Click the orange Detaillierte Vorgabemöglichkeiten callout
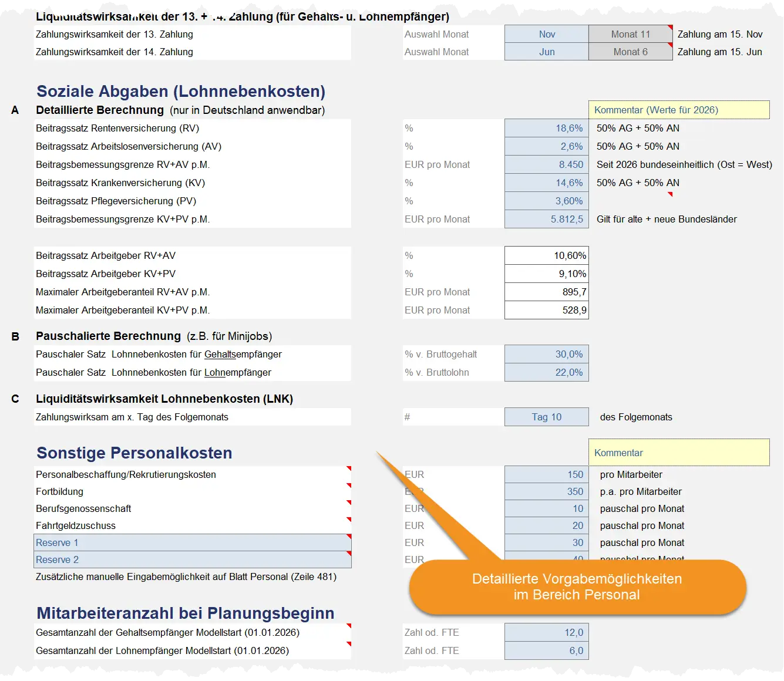This screenshot has width=784, height=681. [x=577, y=587]
